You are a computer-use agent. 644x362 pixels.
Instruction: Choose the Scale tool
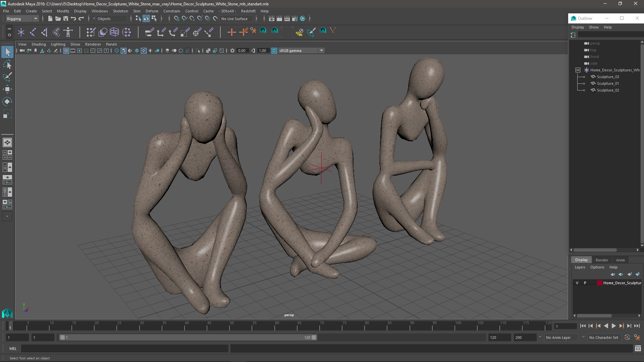pyautogui.click(x=7, y=114)
